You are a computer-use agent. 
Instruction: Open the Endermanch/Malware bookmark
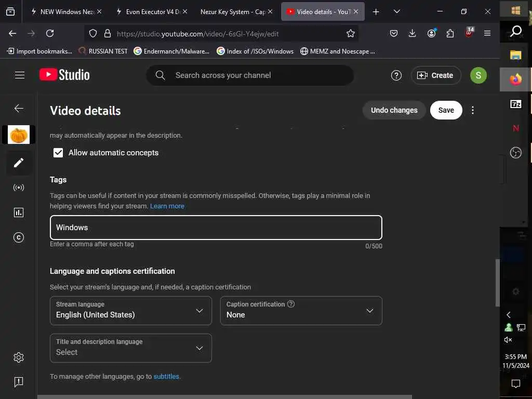[x=171, y=51]
